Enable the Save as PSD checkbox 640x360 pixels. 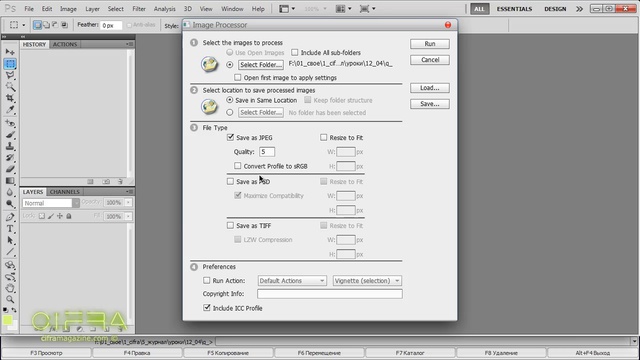click(x=230, y=181)
